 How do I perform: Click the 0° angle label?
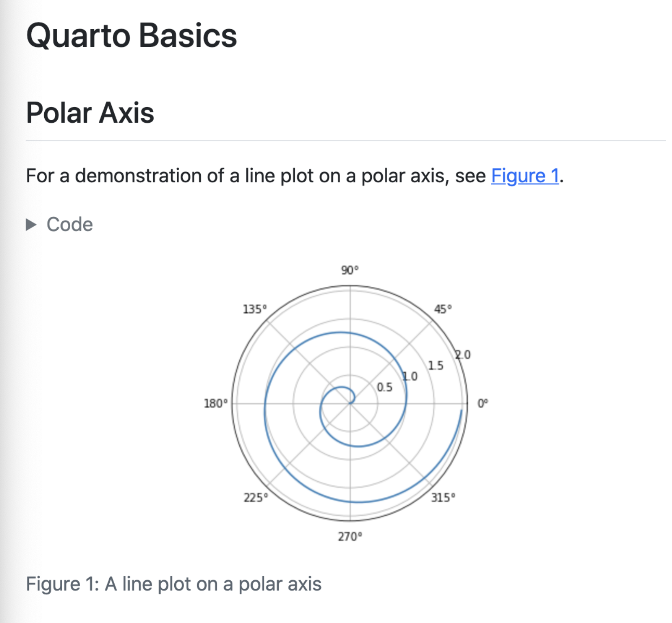coord(482,403)
